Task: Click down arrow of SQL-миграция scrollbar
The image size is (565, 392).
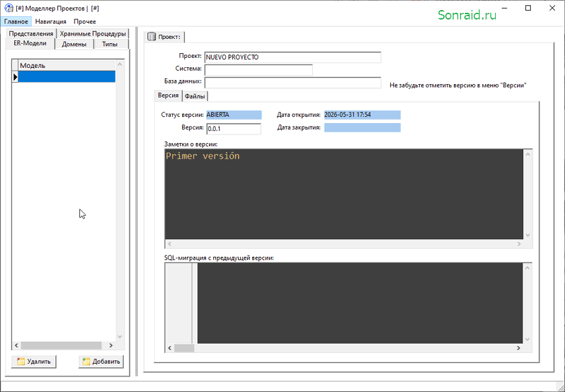Action: (527, 340)
